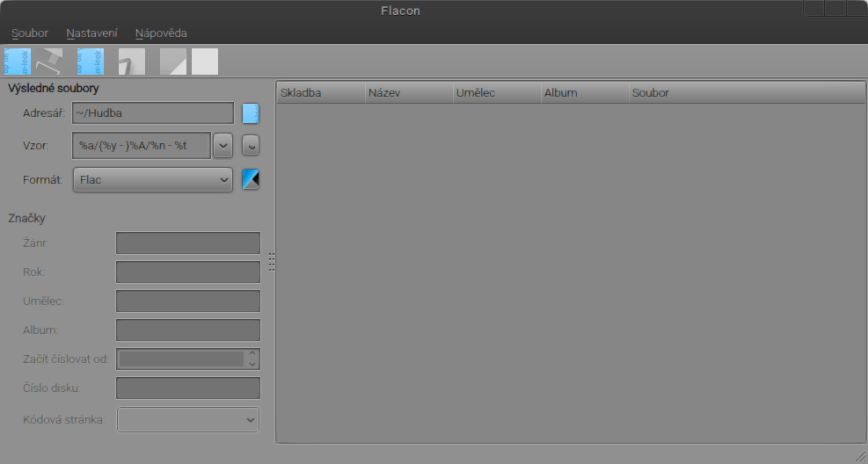This screenshot has height=464, width=868.
Task: Open the Nastavení menu
Action: [x=91, y=33]
